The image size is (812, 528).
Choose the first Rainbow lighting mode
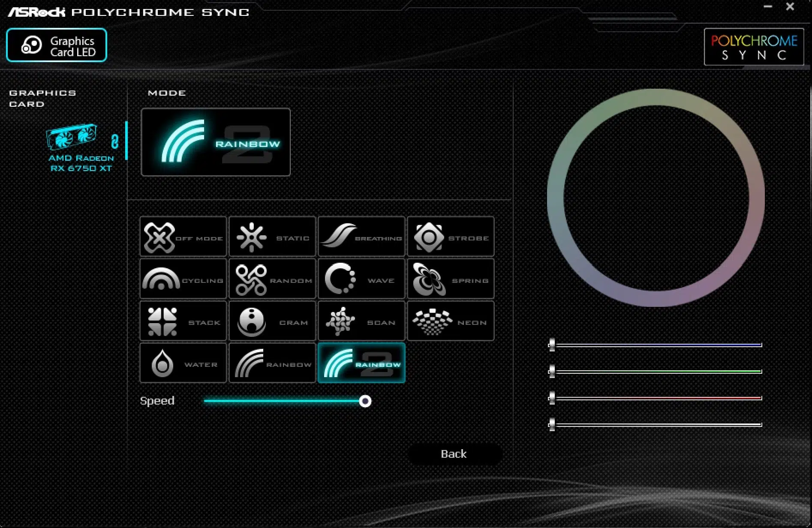point(272,363)
